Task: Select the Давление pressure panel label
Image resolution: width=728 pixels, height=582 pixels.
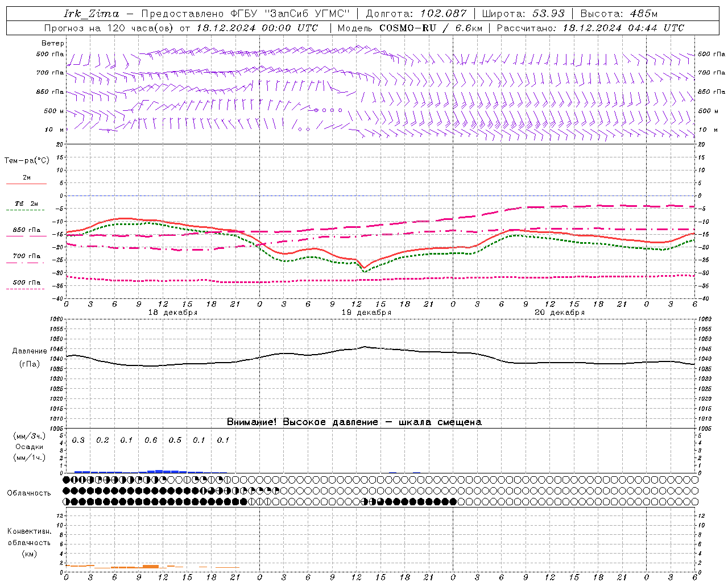Action: tap(30, 351)
